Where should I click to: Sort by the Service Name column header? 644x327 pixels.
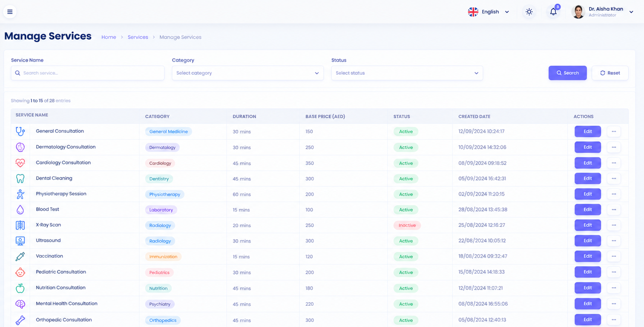[32, 115]
